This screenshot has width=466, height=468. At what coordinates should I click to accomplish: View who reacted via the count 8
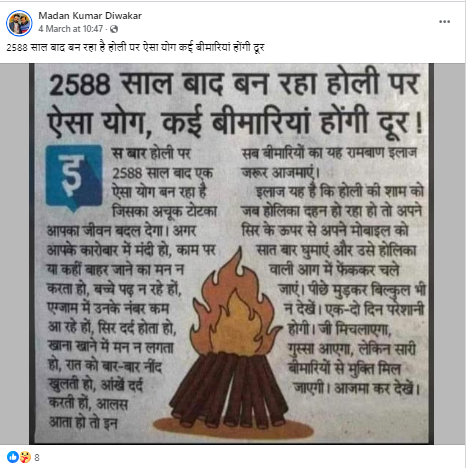click(37, 457)
